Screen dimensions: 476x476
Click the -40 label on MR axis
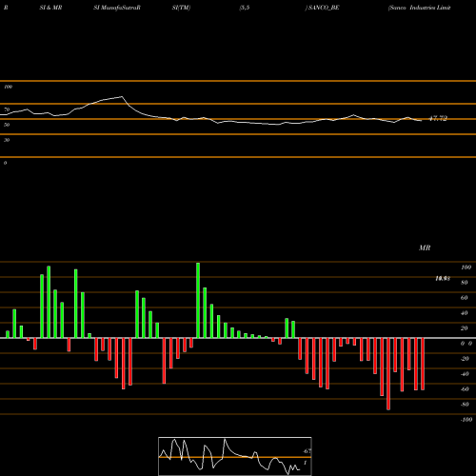click(465, 374)
